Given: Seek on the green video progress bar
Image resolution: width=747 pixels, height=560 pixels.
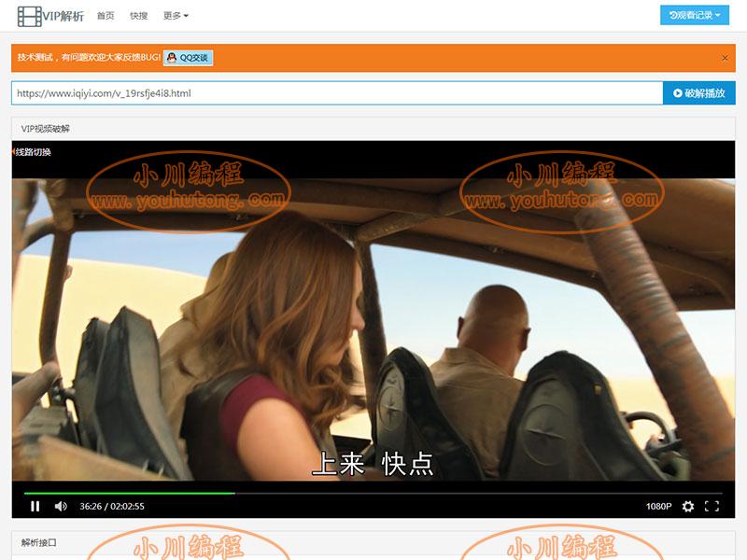Looking at the screenshot, I should pos(373,494).
